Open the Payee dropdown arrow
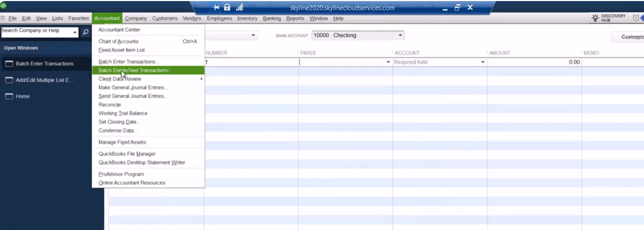 pos(388,62)
